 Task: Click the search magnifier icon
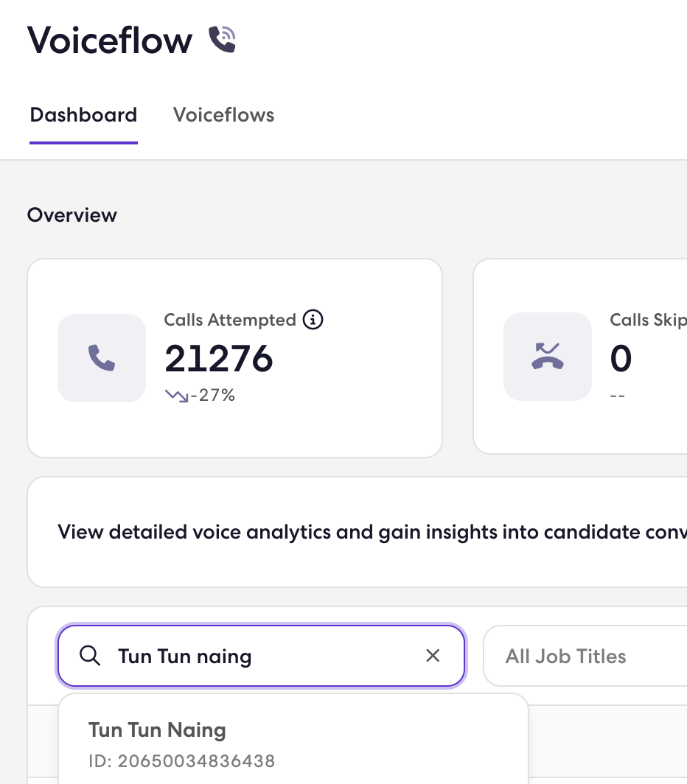click(x=90, y=656)
